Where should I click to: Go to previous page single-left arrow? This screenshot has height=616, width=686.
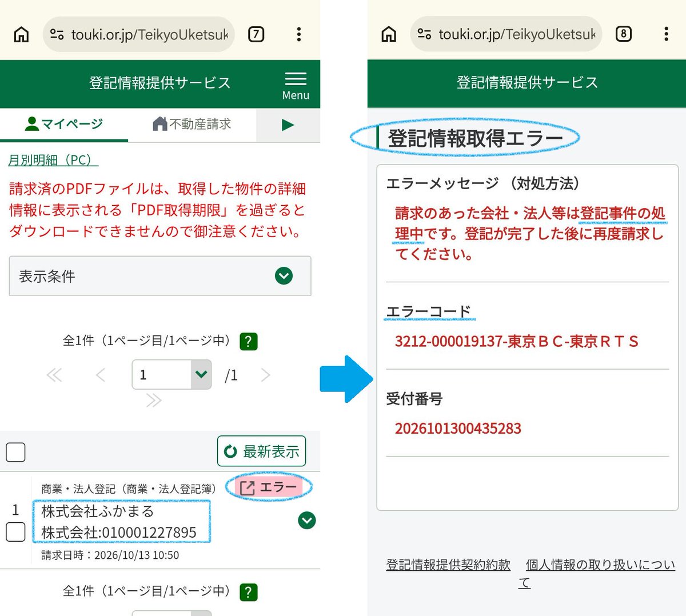pos(101,375)
